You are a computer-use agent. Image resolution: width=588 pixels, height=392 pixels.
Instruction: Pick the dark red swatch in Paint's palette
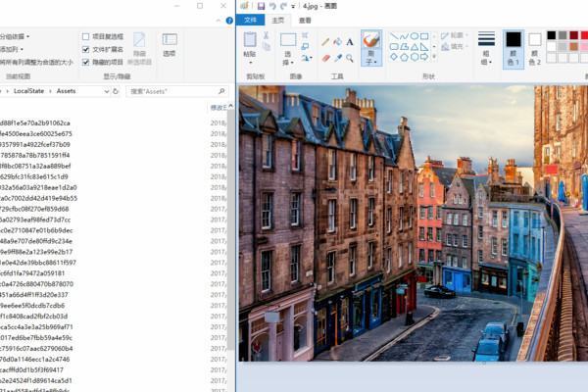click(x=573, y=35)
